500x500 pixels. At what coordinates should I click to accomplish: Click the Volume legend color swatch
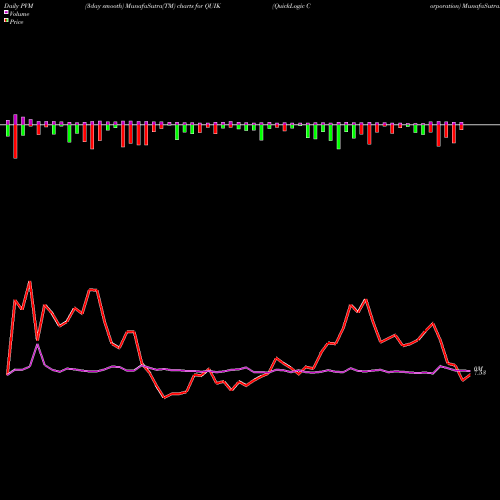click(6, 12)
